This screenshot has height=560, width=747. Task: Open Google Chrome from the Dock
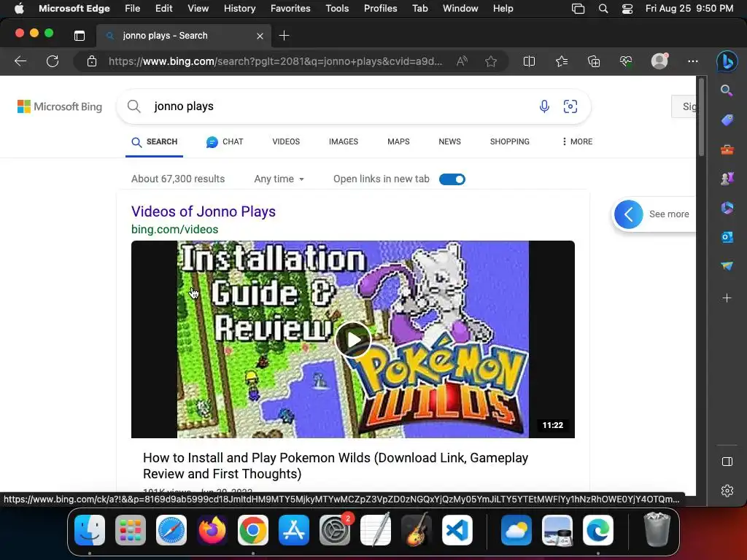click(x=253, y=530)
